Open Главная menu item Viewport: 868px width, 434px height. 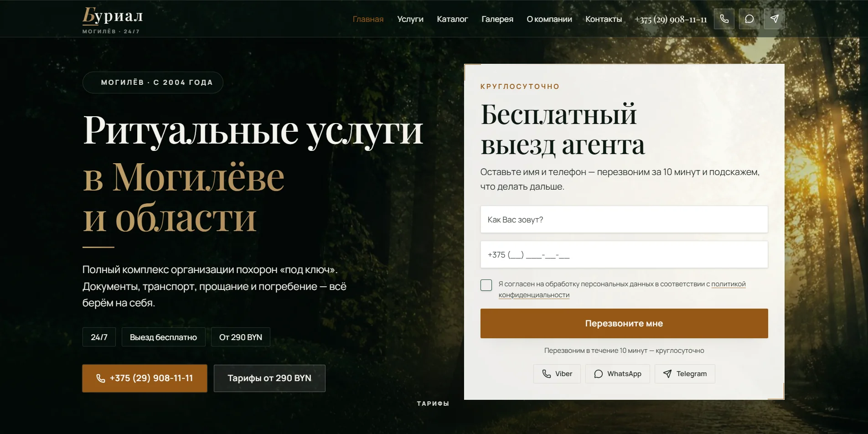[368, 19]
